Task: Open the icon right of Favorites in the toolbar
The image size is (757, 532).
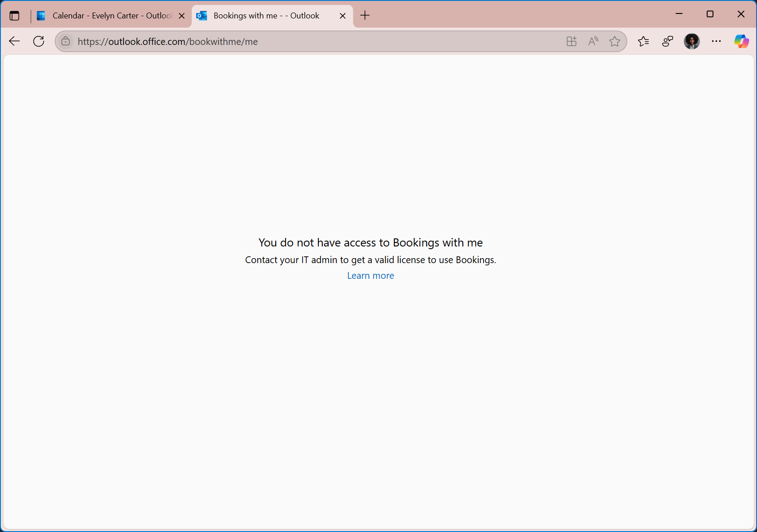Action: point(668,41)
